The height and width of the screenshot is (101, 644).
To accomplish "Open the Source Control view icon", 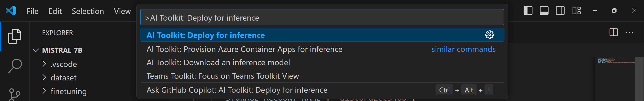I will click(15, 95).
